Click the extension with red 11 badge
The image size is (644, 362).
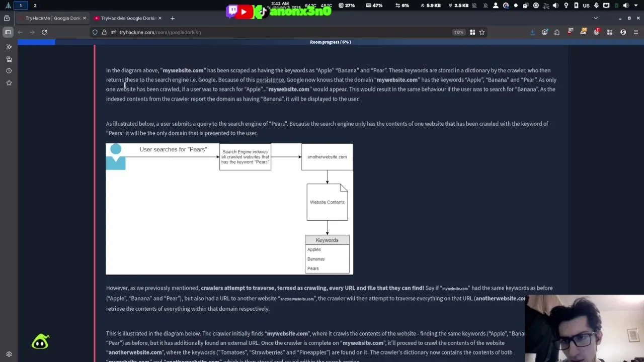(597, 32)
